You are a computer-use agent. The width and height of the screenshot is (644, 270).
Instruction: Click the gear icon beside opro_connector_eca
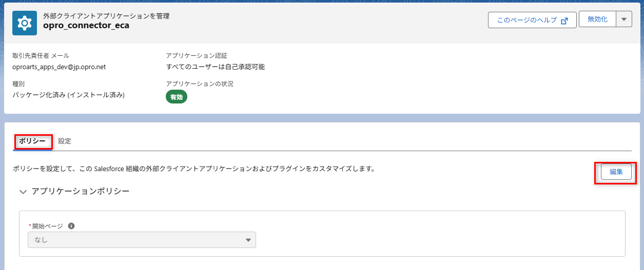(x=25, y=23)
